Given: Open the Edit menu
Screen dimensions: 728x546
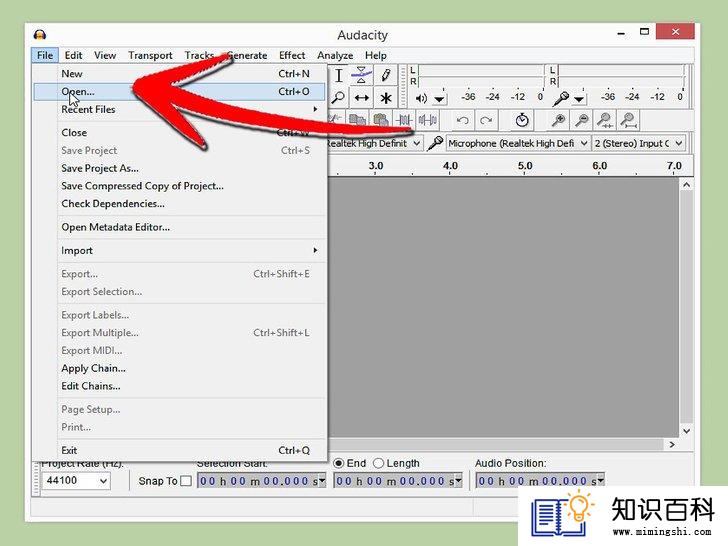Looking at the screenshot, I should (x=73, y=55).
